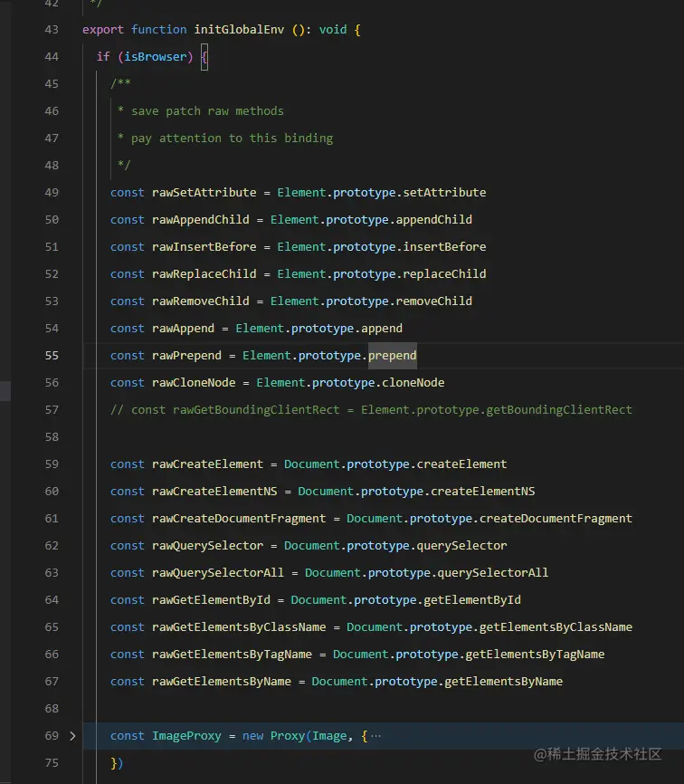
Task: Click the rawQuerySelectorAll variable
Action: click(x=218, y=573)
